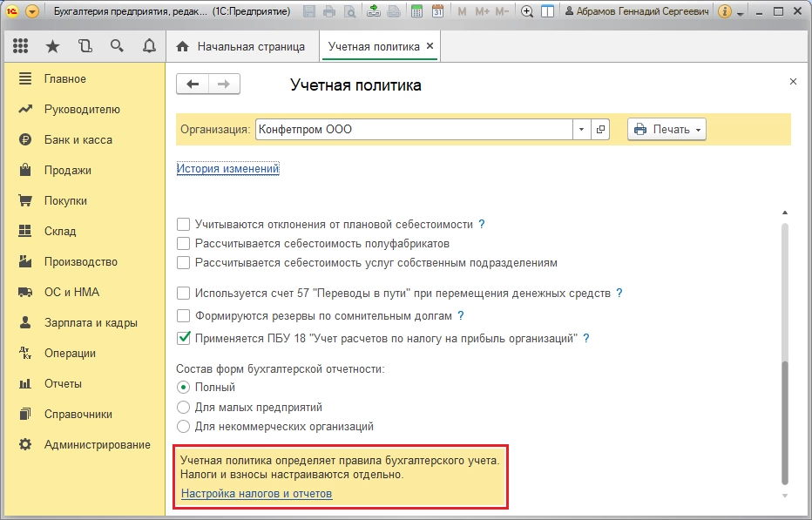Open the Зарплата и кадры section

point(91,322)
